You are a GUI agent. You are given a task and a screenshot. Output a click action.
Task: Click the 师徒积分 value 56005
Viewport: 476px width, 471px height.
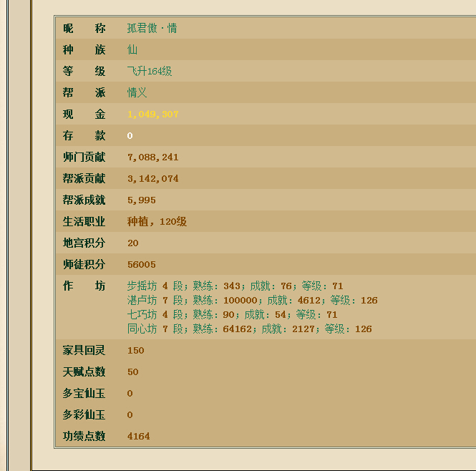pos(142,265)
